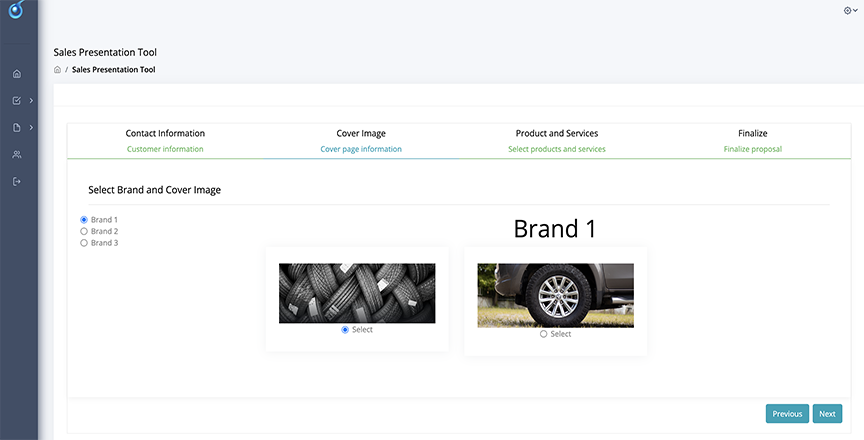The width and height of the screenshot is (864, 440).
Task: Open the users icon in the sidebar
Action: 17,155
